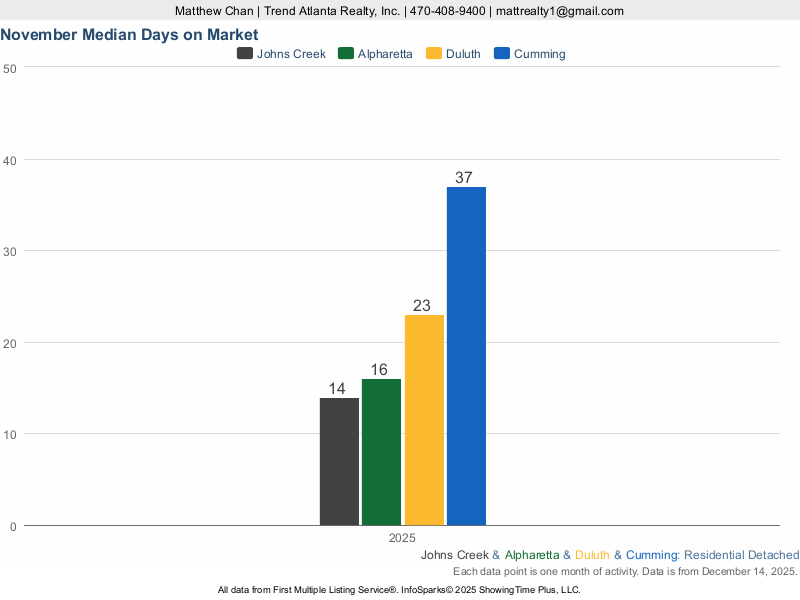Image resolution: width=800 pixels, height=600 pixels.
Task: Click the green Alpharetta legend swatch
Action: pyautogui.click(x=347, y=54)
